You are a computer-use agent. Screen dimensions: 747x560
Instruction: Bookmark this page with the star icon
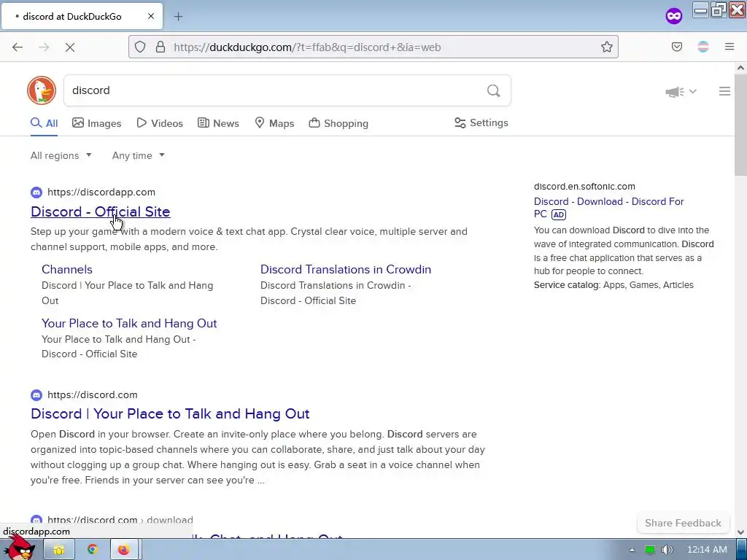pos(606,47)
